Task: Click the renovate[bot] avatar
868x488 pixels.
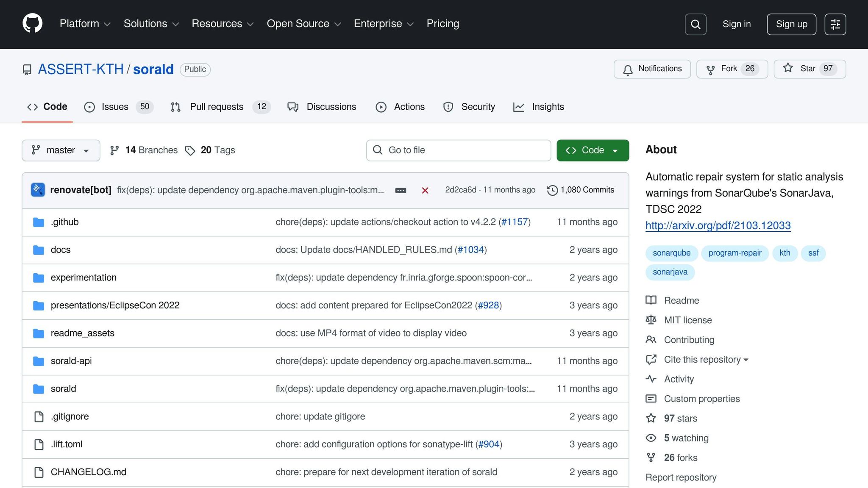Action: tap(38, 190)
